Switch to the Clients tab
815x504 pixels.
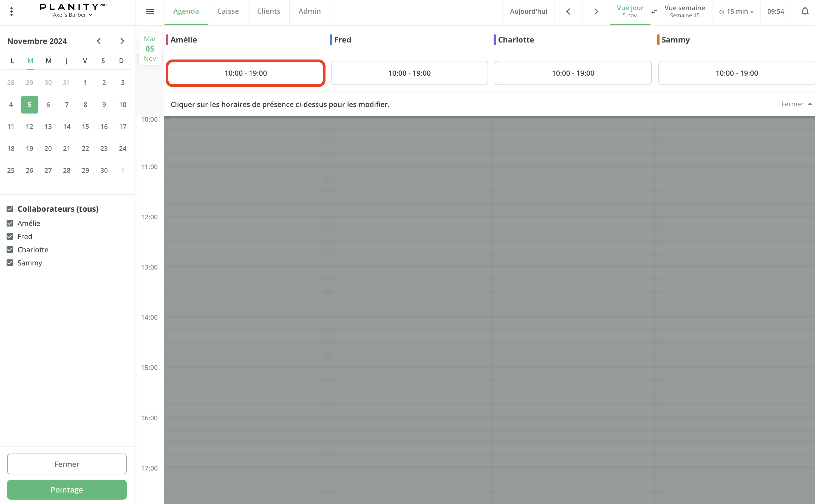268,11
